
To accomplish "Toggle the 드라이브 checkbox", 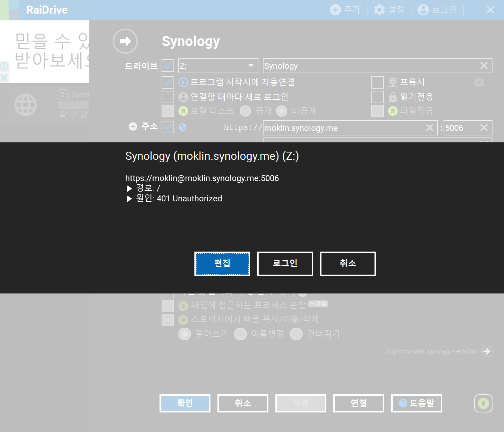I will click(168, 66).
